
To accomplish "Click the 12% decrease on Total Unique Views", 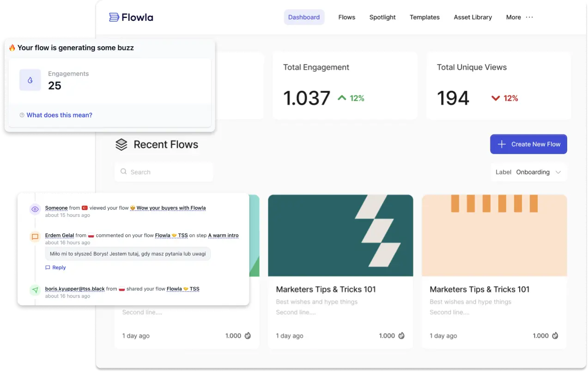I will pos(511,98).
